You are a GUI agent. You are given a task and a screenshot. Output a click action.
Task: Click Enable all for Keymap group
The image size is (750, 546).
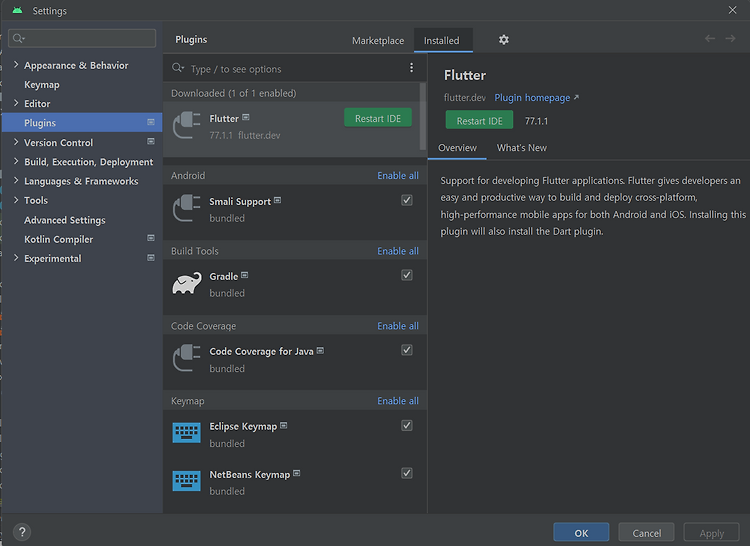(397, 401)
